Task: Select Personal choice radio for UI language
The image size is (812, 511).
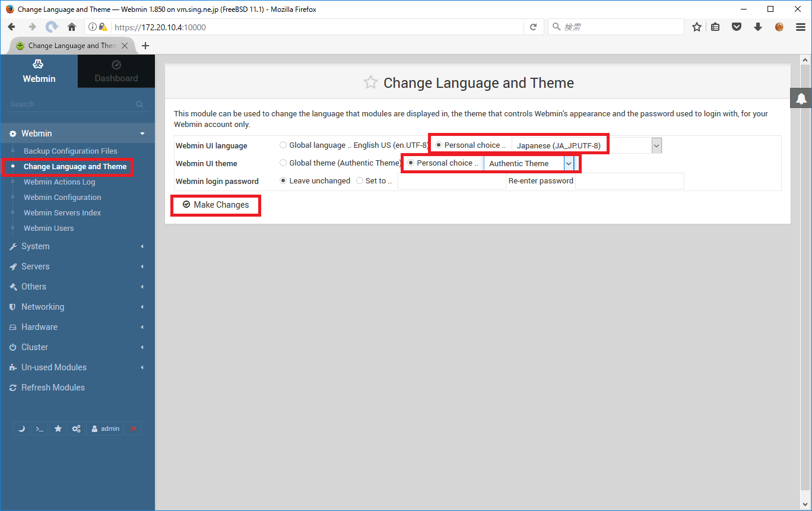Action: [438, 145]
